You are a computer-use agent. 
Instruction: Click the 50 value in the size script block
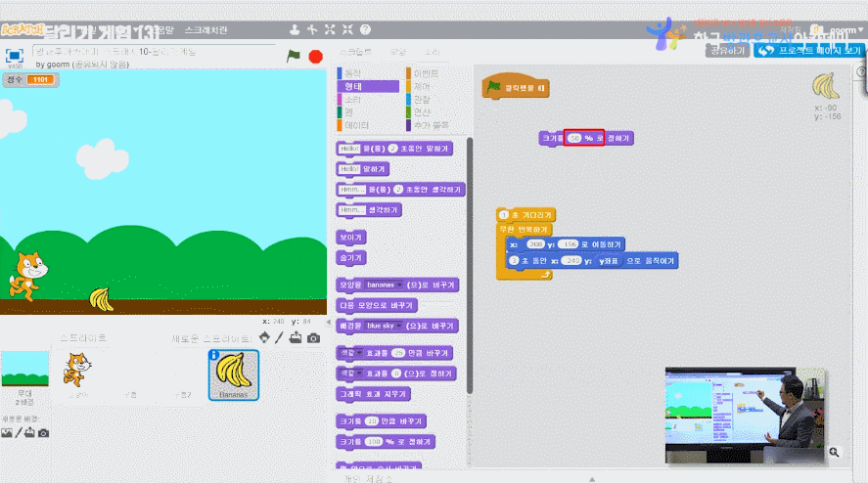tap(574, 138)
